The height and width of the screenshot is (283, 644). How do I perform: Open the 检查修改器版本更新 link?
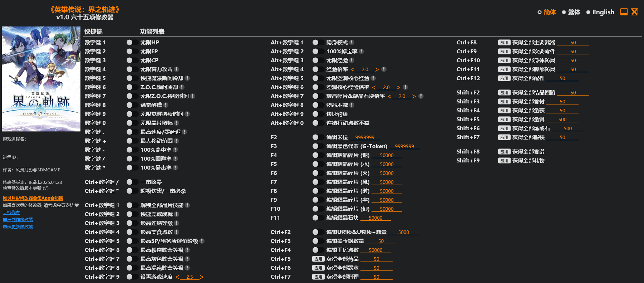click(x=26, y=188)
